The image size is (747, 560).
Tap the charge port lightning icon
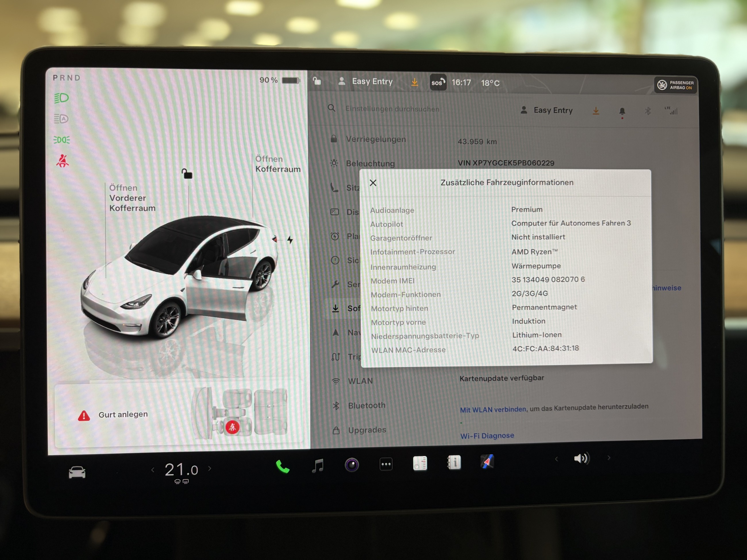(290, 240)
